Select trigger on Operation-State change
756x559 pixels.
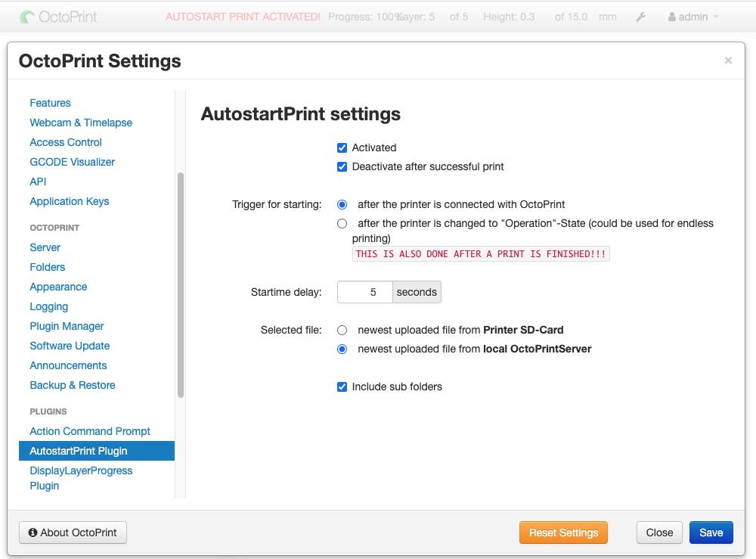pyautogui.click(x=342, y=223)
